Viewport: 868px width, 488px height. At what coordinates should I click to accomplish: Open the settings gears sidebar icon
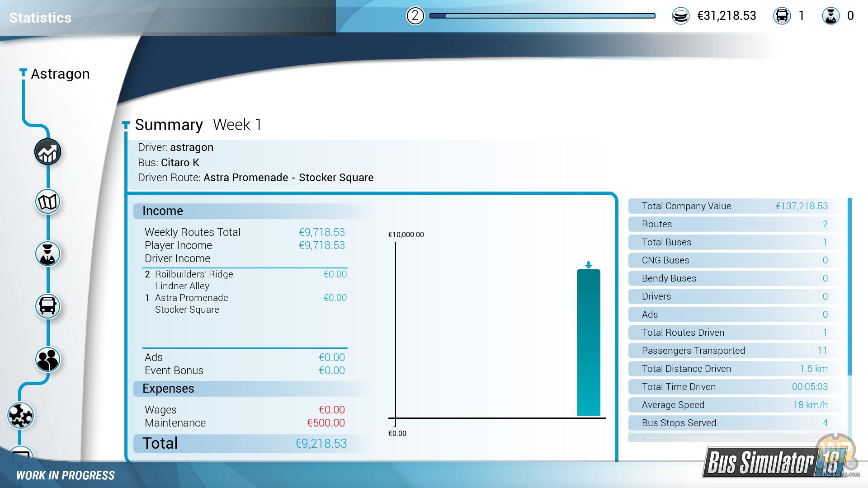pos(20,416)
